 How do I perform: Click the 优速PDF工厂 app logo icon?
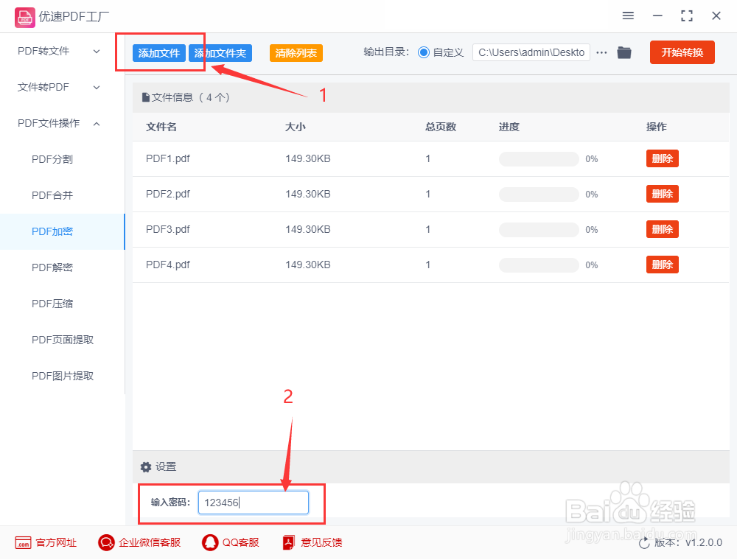coord(24,16)
